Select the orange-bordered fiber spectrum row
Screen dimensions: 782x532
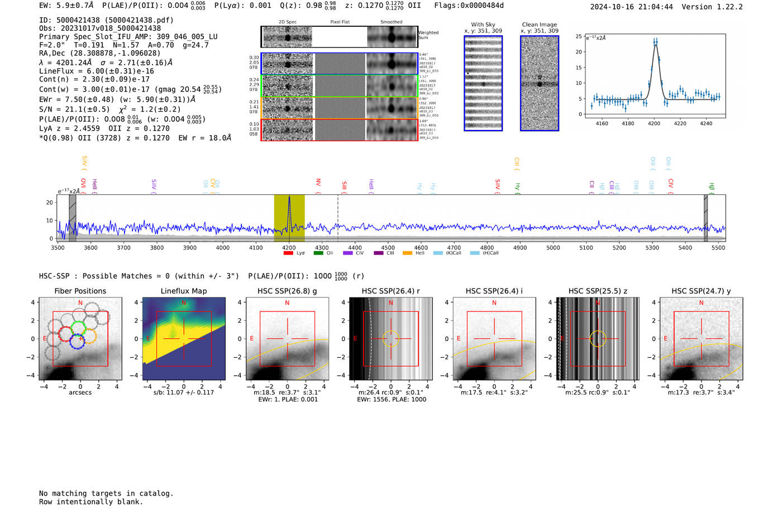tap(340, 108)
